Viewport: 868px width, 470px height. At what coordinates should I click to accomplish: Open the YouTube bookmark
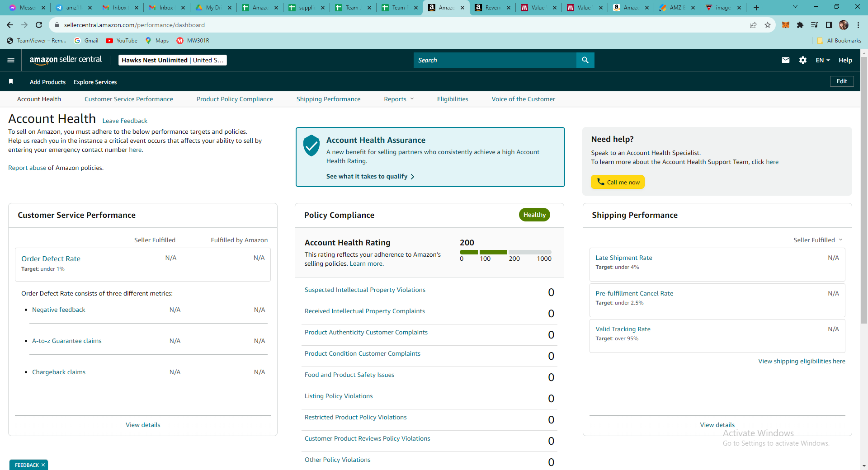coord(122,41)
